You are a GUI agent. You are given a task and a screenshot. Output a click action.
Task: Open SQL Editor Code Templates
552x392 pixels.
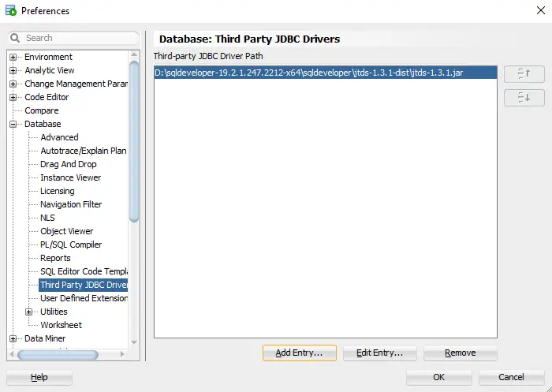(84, 271)
